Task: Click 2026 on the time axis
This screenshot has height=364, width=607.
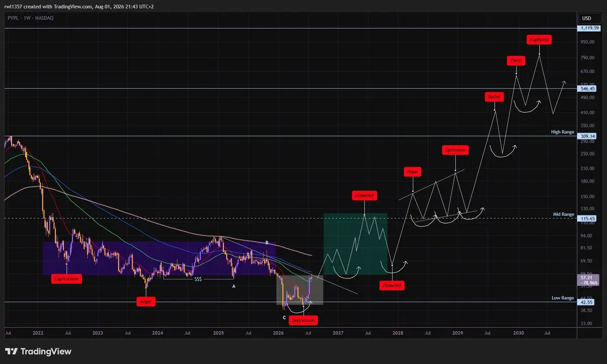Action: click(278, 334)
